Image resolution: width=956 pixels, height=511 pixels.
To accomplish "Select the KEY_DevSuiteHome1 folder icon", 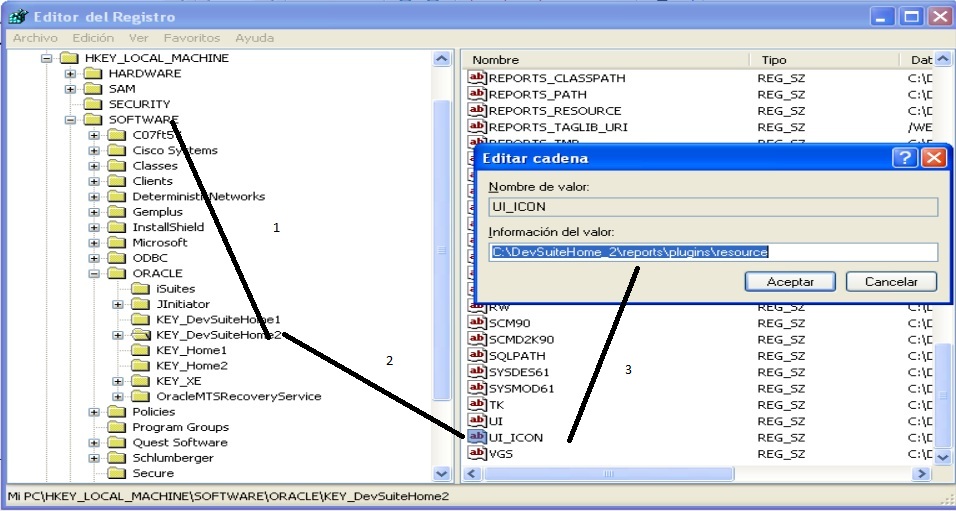I will tap(140, 320).
